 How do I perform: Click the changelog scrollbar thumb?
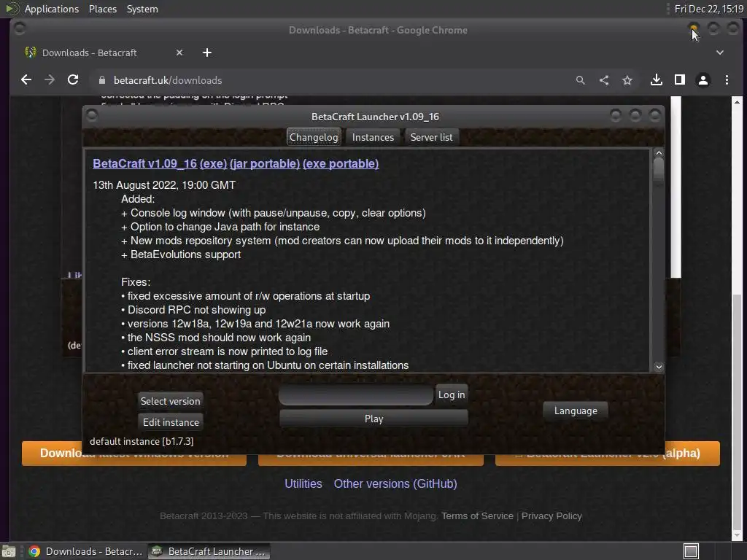click(x=659, y=169)
